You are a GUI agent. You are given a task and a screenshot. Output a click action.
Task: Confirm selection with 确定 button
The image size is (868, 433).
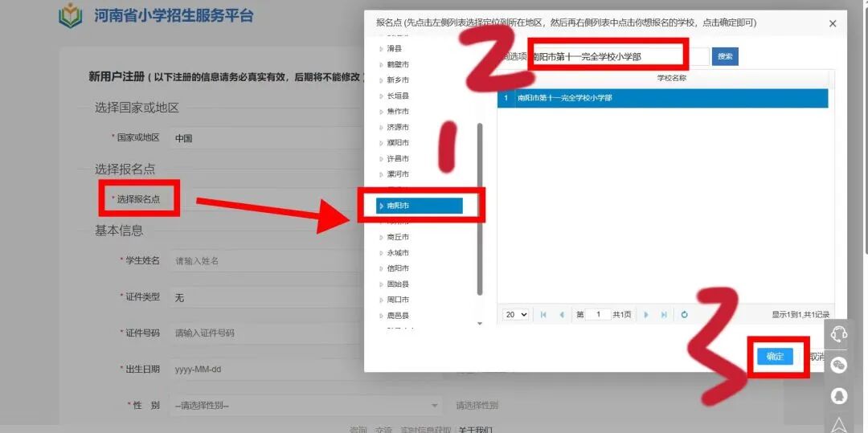[775, 357]
